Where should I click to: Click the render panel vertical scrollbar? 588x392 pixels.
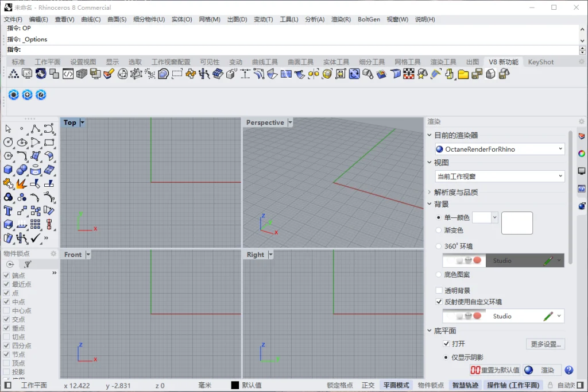pyautogui.click(x=570, y=197)
